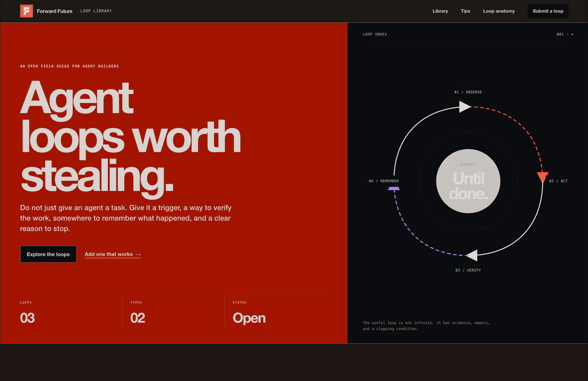Viewport: 588px width, 381px height.
Task: Click the 'useful loop is not infinite' caption
Action: click(x=426, y=326)
